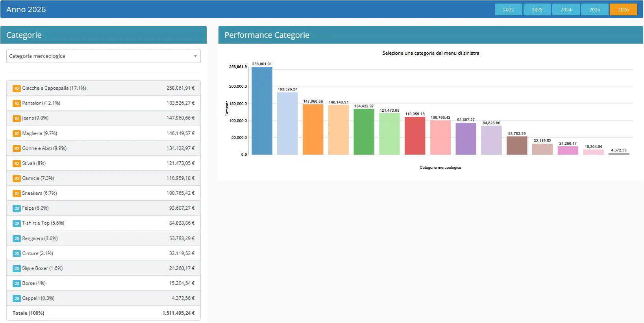Select the Giacche e Capospalla (17.1%) row
Image resolution: width=644 pixels, height=323 pixels.
[104, 88]
